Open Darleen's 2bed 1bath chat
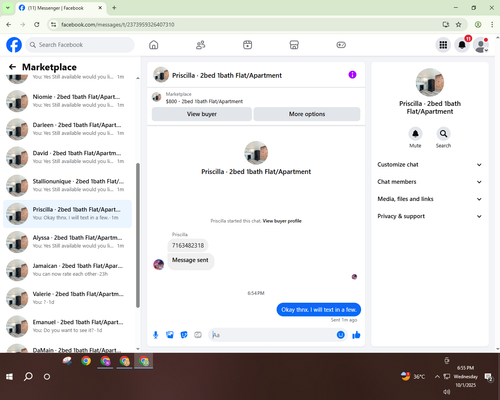 [x=67, y=129]
